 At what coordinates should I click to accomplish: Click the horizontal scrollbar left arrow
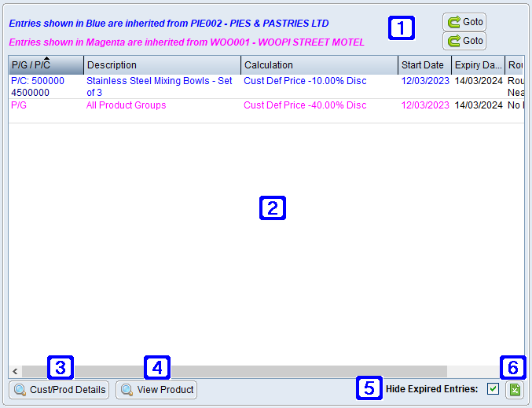click(15, 371)
